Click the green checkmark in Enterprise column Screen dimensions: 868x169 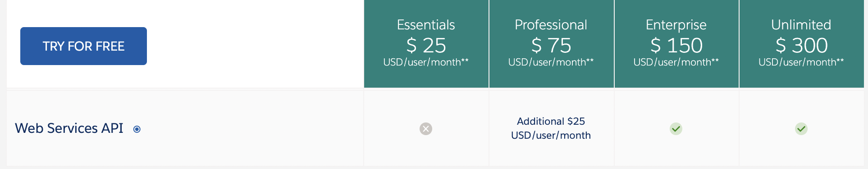pos(676,129)
